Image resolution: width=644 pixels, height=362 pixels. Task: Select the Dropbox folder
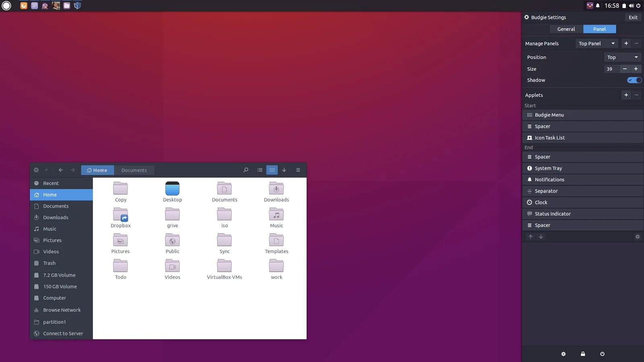[x=121, y=218]
